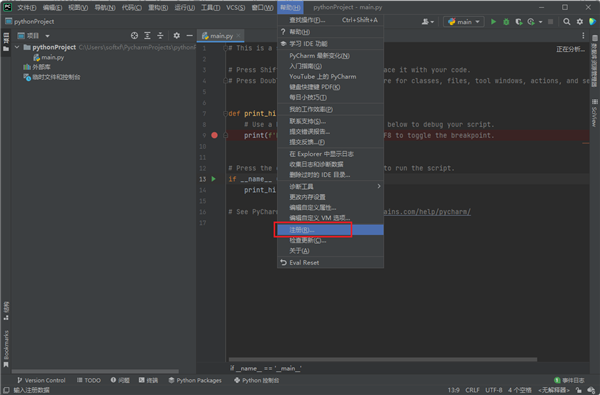Open 查找操作(F)... find action entry

point(330,20)
